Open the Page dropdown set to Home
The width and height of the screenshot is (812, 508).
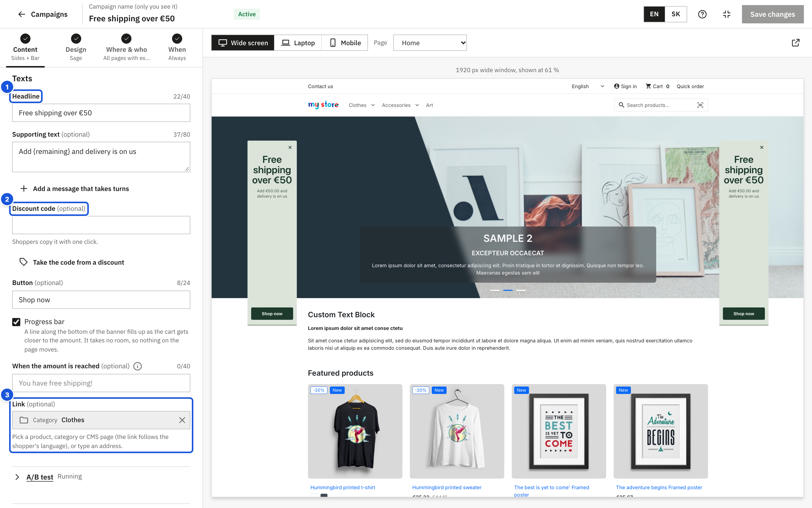point(430,43)
